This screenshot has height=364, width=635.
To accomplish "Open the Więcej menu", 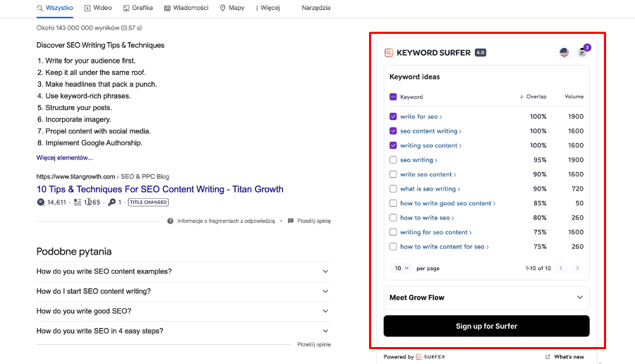I will (267, 8).
